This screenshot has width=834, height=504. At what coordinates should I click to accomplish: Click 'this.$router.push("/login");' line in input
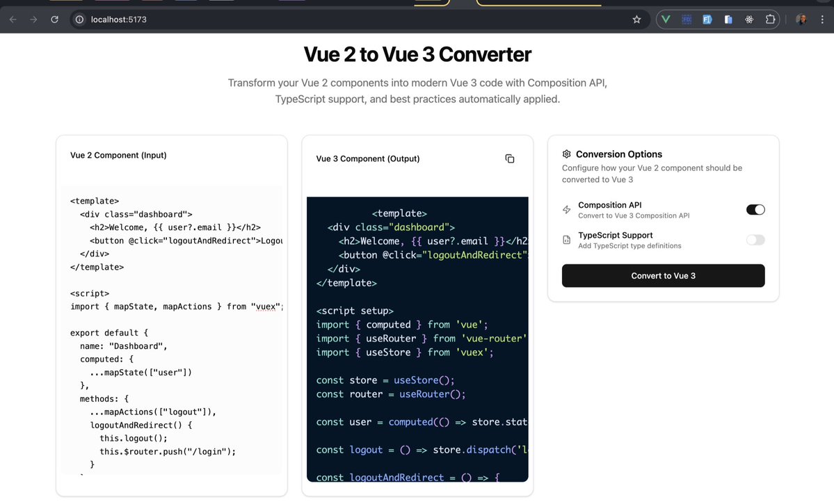[x=168, y=451]
